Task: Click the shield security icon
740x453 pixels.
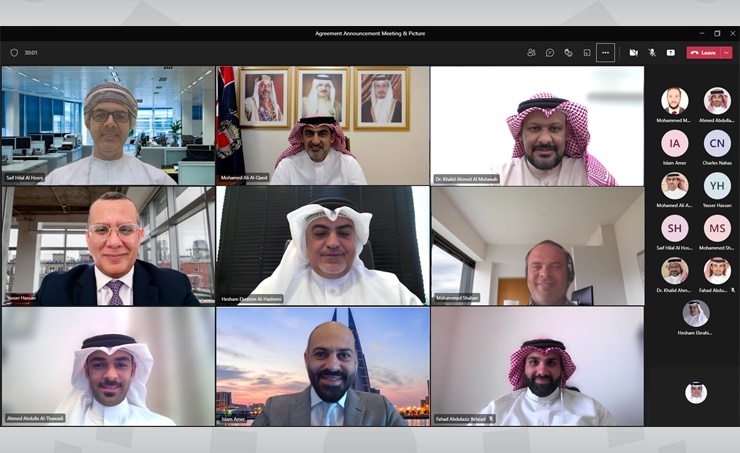Action: coord(14,53)
